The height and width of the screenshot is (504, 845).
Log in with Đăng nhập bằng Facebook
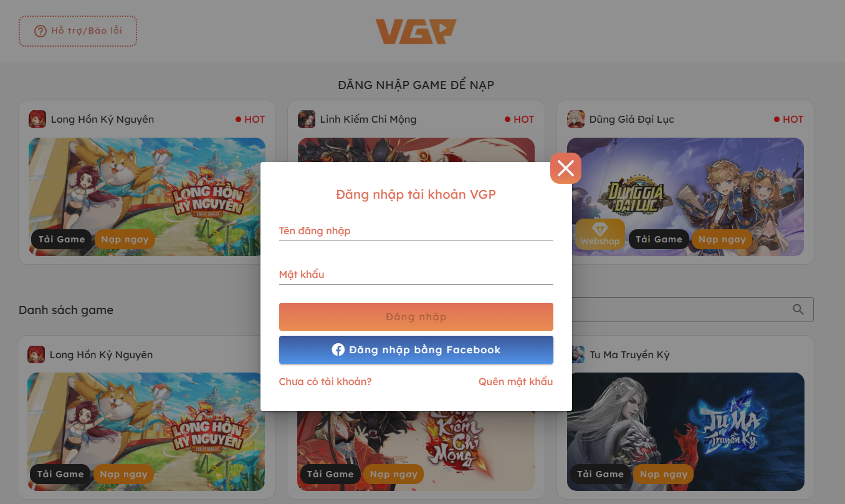pos(416,350)
